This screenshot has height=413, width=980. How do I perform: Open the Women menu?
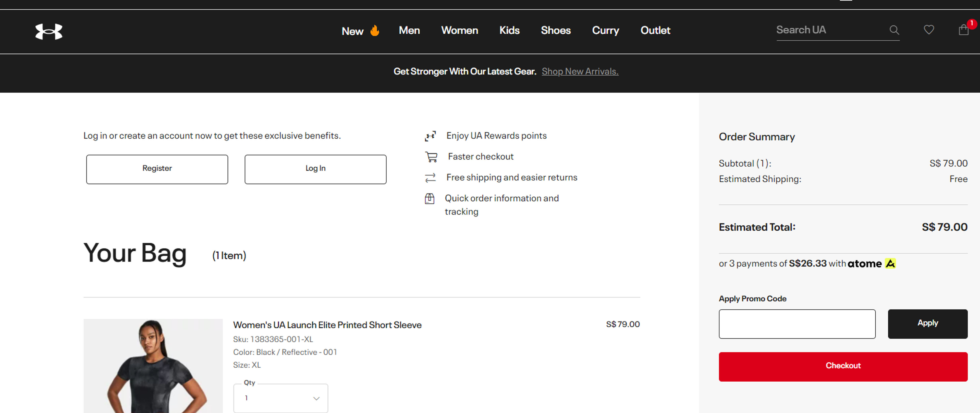[x=460, y=30]
